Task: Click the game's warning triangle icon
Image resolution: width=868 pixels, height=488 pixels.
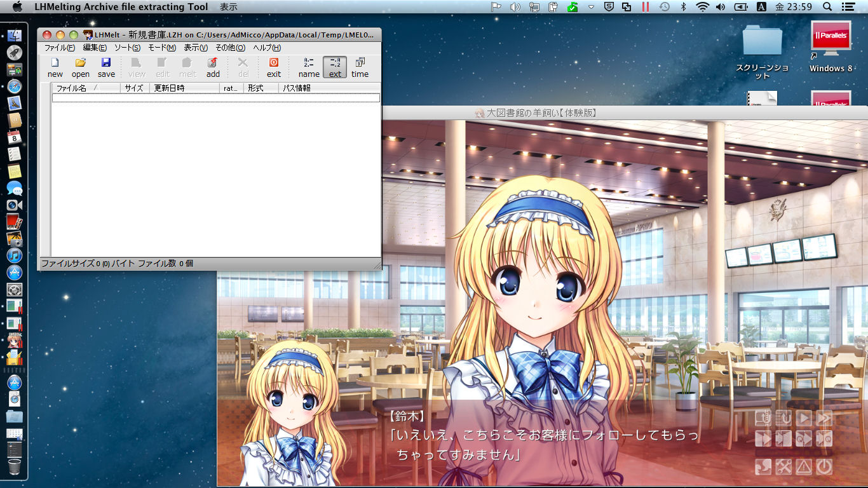Action: (x=804, y=467)
